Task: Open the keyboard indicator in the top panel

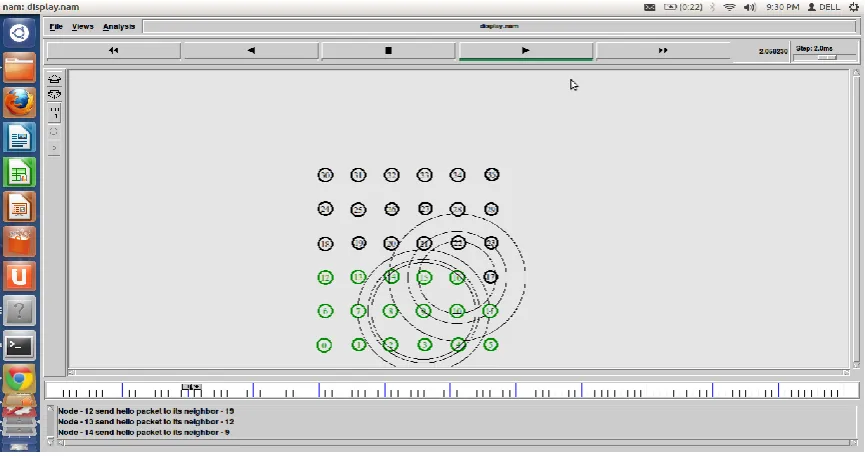Action: pos(650,7)
